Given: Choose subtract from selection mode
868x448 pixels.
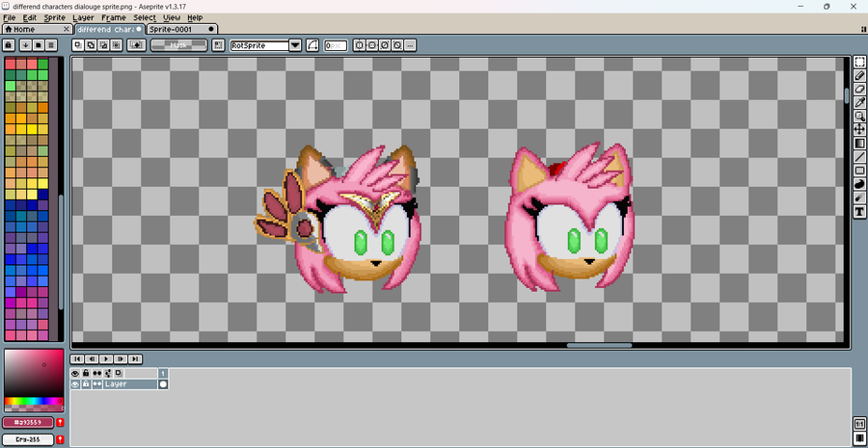Looking at the screenshot, I should [x=104, y=45].
